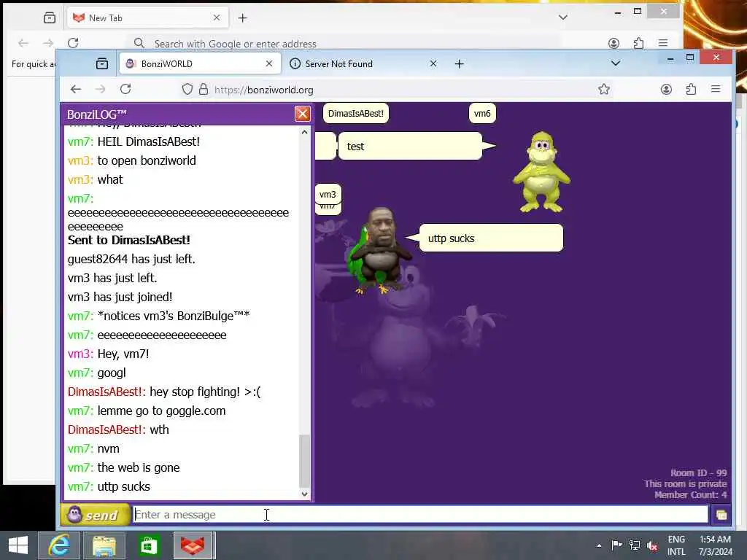Close the BonziLOG panel
The height and width of the screenshot is (560, 747).
pos(303,114)
